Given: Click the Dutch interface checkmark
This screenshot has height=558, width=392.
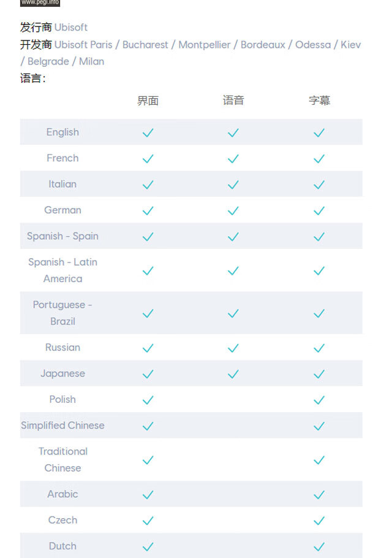Looking at the screenshot, I should click(x=148, y=547).
